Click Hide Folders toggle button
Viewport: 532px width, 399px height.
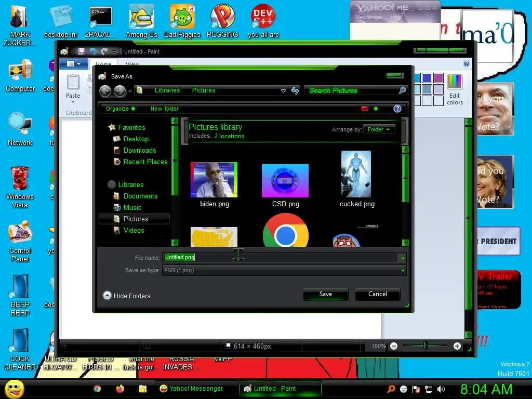coord(127,296)
